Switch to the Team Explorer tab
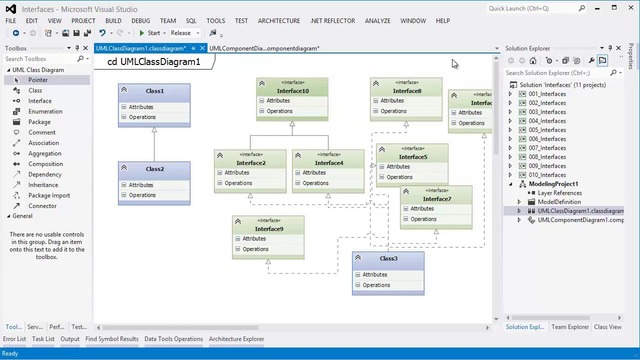The height and width of the screenshot is (360, 640). coord(570,327)
